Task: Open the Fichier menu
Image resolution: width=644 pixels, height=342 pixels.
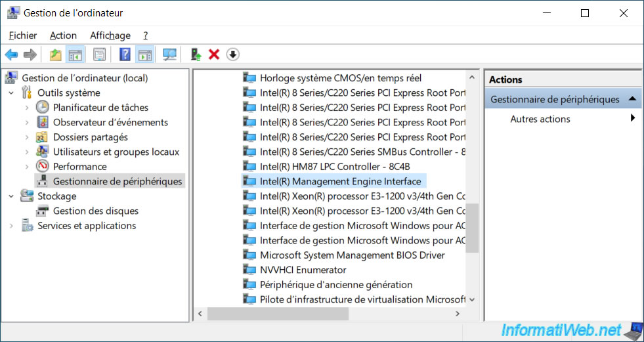Action: [23, 35]
